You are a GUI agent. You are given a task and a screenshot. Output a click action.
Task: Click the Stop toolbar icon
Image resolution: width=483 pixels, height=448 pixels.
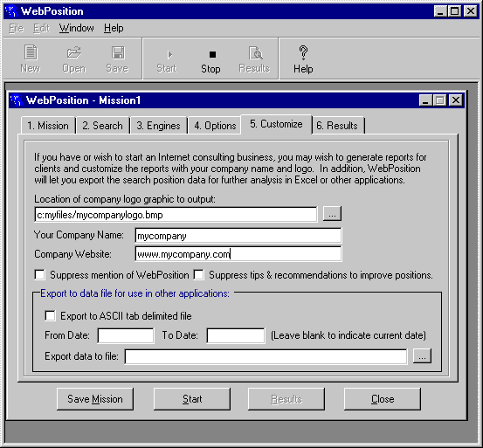[212, 54]
